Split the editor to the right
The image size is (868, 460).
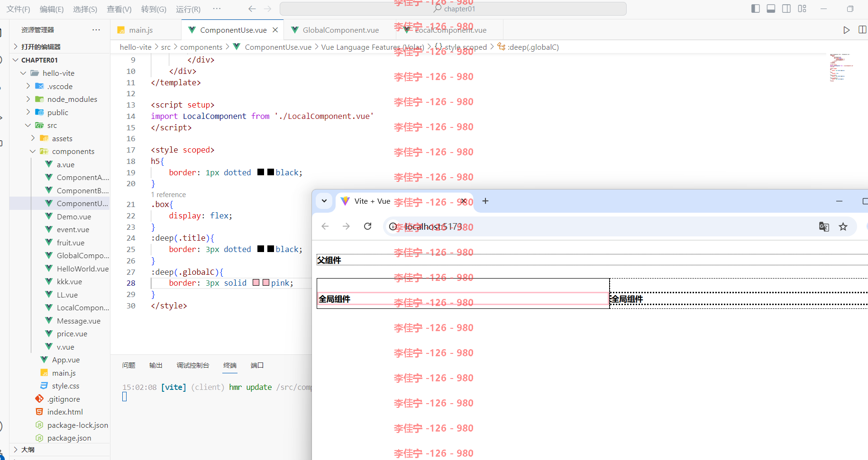(862, 30)
